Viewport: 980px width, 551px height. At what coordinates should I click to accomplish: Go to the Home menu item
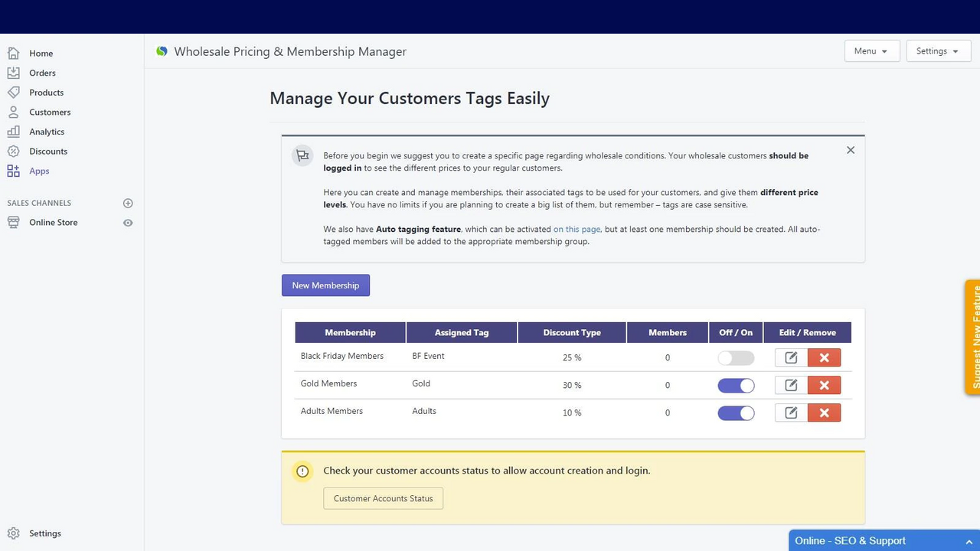click(41, 53)
